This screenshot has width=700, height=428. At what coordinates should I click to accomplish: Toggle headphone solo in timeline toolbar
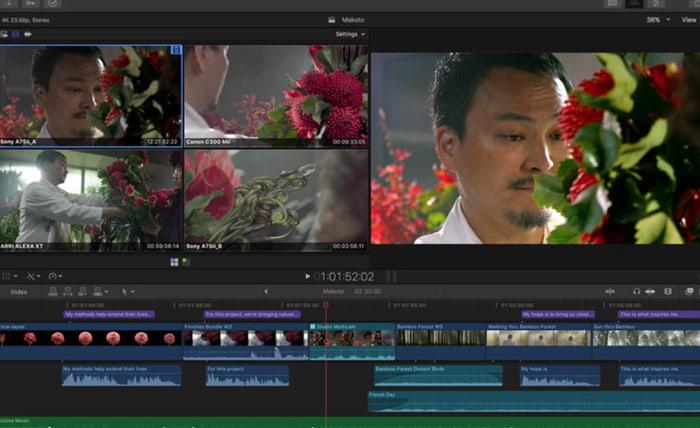(636, 291)
